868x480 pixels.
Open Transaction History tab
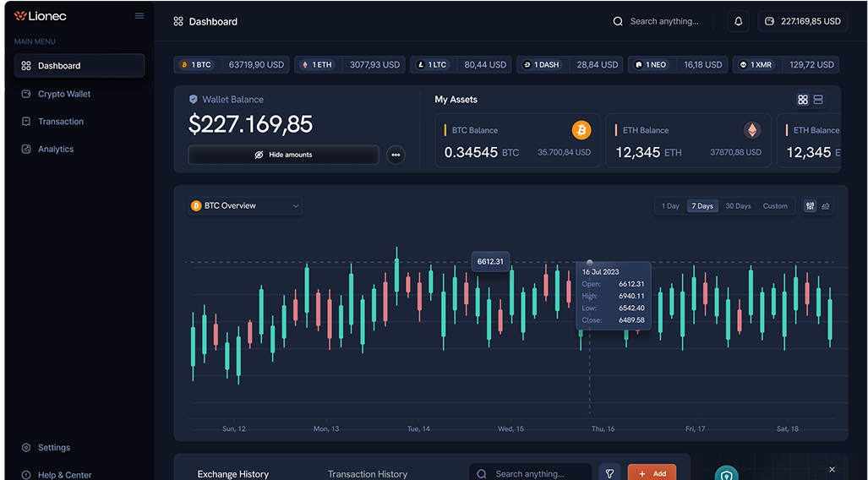point(368,474)
